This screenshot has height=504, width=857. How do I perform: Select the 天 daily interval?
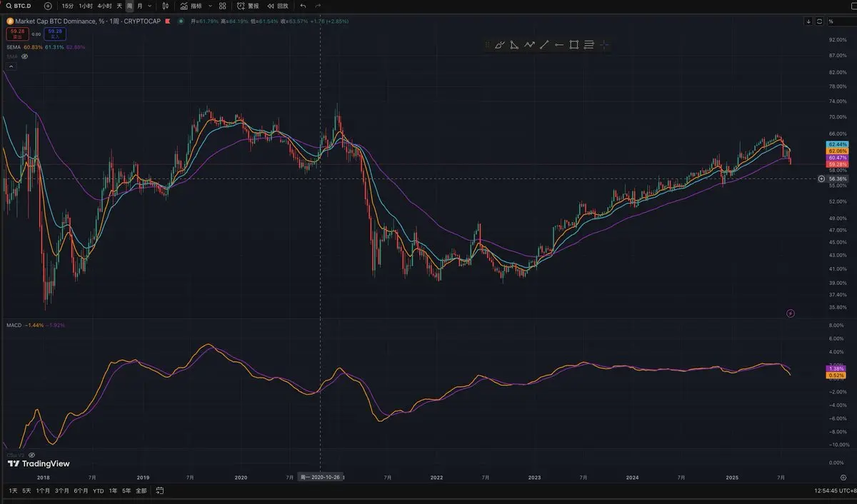(119, 6)
